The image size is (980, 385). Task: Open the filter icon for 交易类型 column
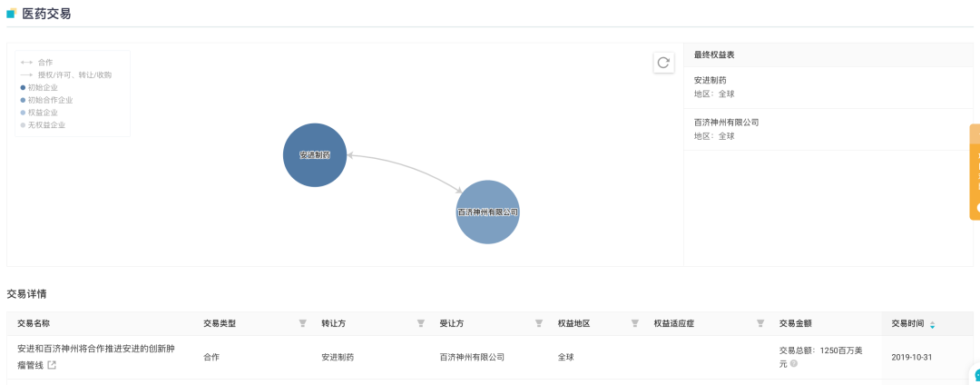pos(302,324)
